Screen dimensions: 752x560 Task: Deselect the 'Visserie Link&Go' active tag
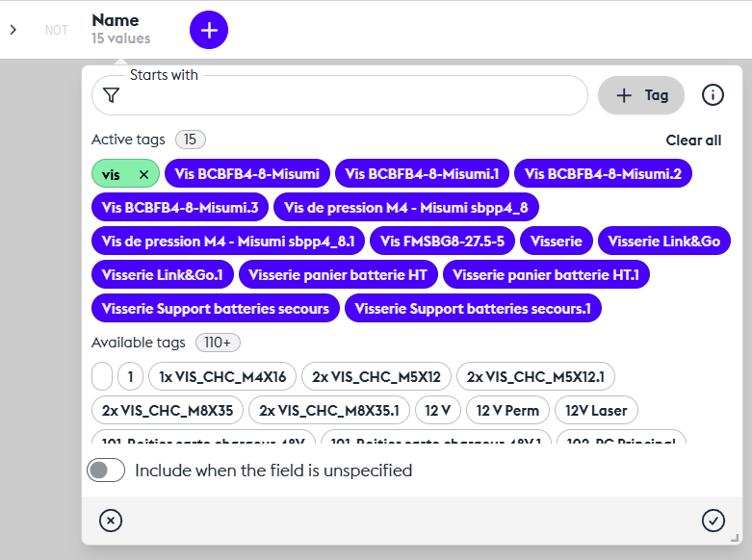point(663,242)
